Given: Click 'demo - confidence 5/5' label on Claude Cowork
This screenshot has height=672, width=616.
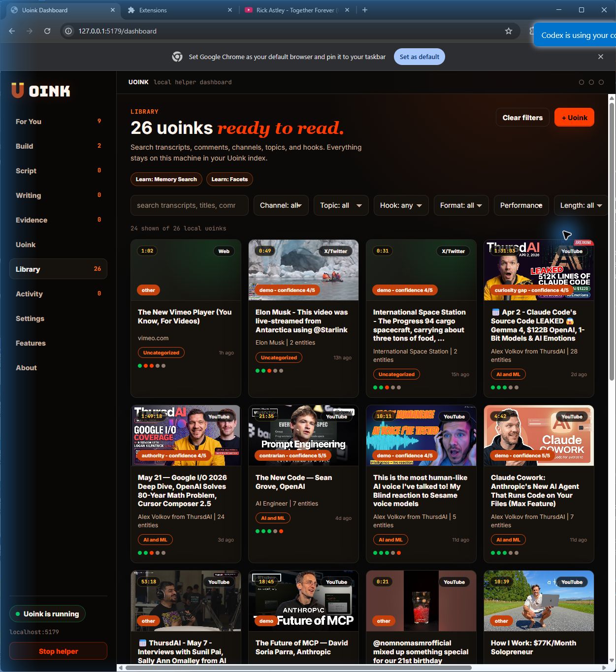Looking at the screenshot, I should (x=523, y=455).
